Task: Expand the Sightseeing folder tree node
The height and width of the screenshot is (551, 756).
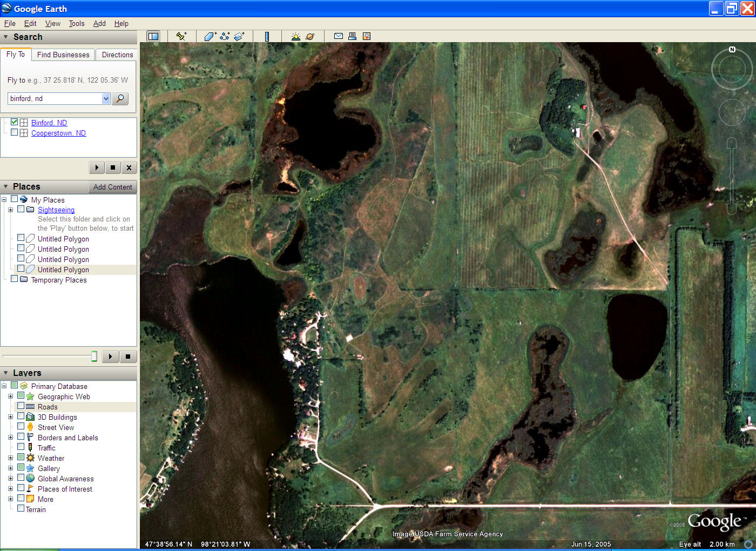Action: [x=10, y=210]
